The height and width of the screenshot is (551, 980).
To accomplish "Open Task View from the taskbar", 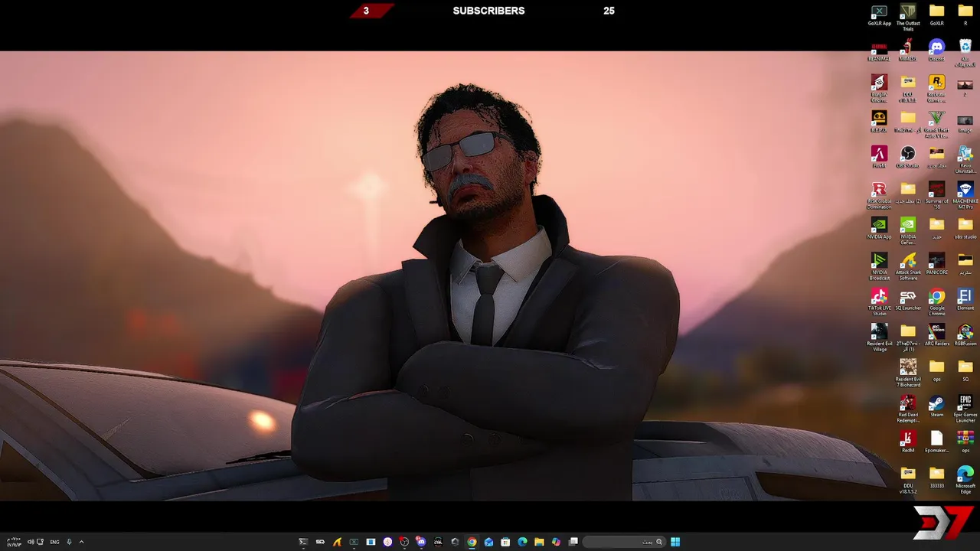I will pyautogui.click(x=573, y=542).
